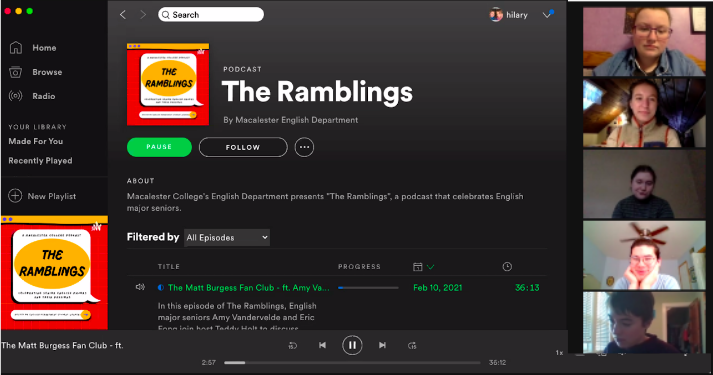Click the Search field

click(x=211, y=15)
